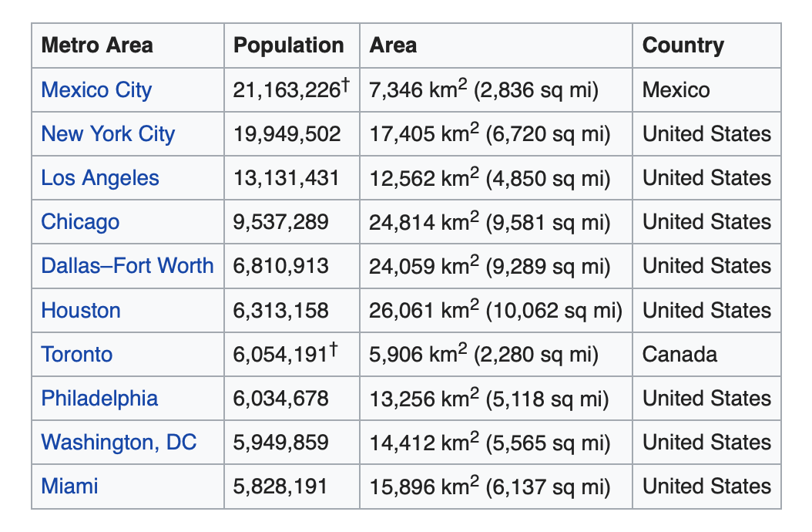The width and height of the screenshot is (812, 532).
Task: Follow the Washington, DC link
Action: [119, 443]
